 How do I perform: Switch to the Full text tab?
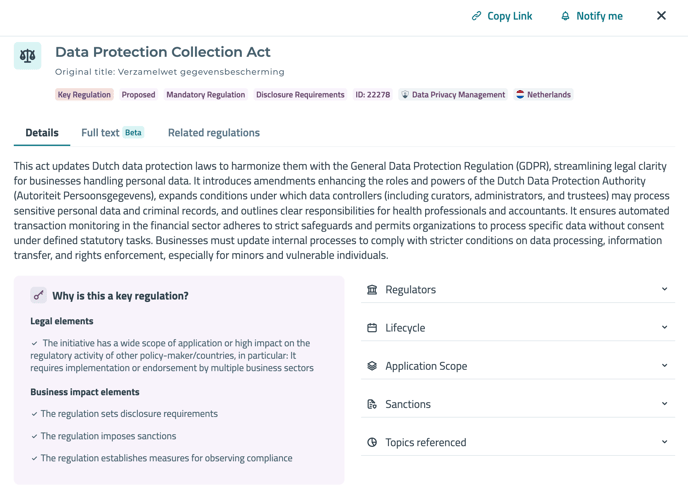101,132
